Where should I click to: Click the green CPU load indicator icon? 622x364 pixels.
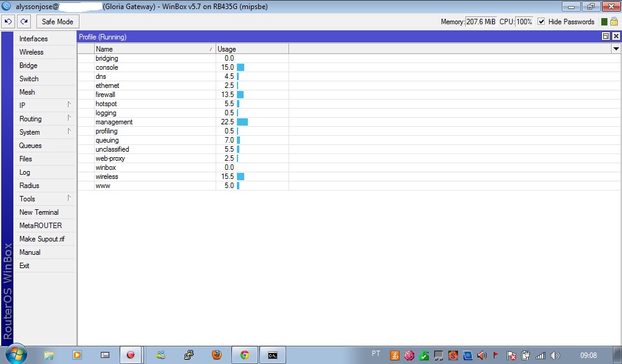point(604,22)
